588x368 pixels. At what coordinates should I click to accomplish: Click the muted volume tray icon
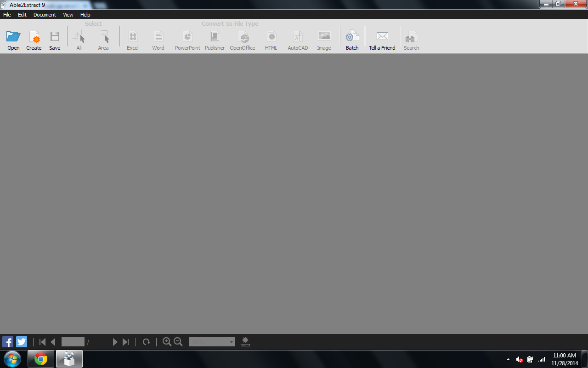[x=520, y=359]
